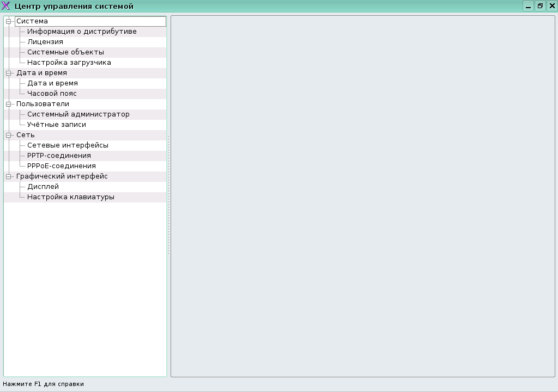Select PPTP-соединения item
The image size is (558, 392).
pos(59,156)
